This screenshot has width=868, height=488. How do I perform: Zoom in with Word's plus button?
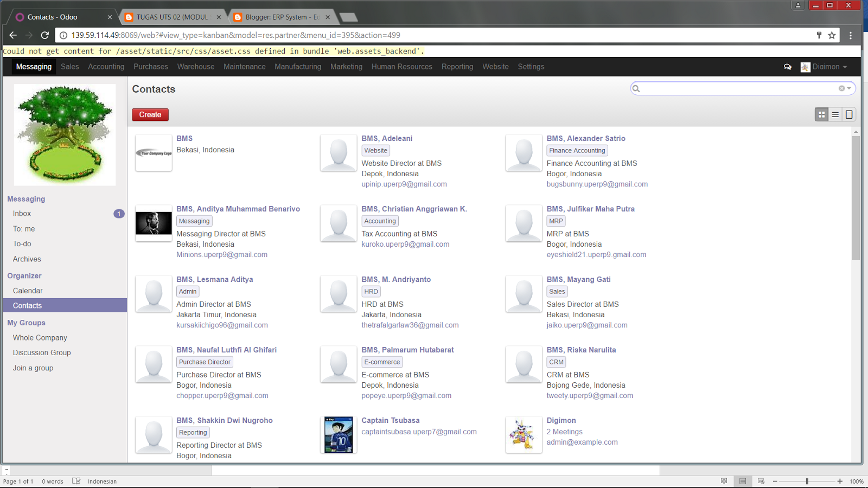click(x=840, y=481)
